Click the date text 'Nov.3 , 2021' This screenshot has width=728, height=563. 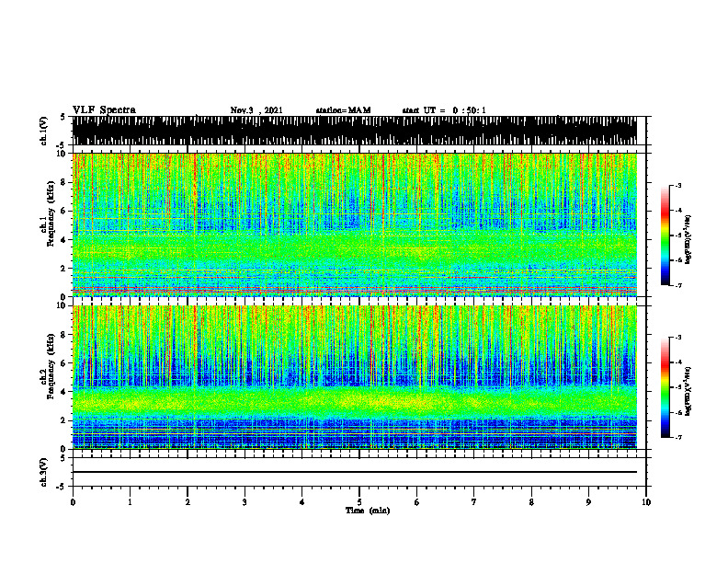tap(256, 110)
